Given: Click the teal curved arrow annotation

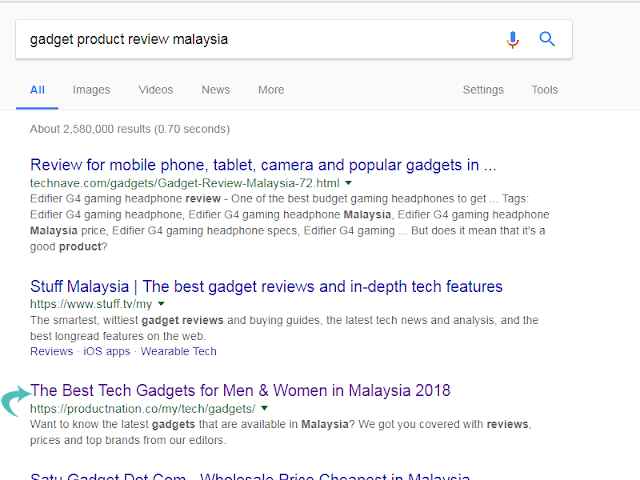Looking at the screenshot, I should tap(16, 401).
